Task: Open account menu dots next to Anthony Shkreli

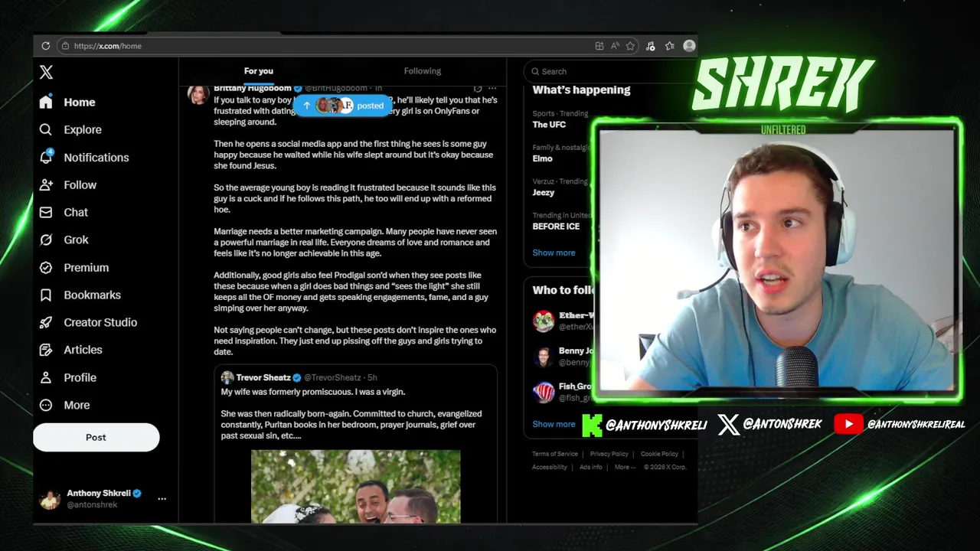Action: (x=162, y=498)
